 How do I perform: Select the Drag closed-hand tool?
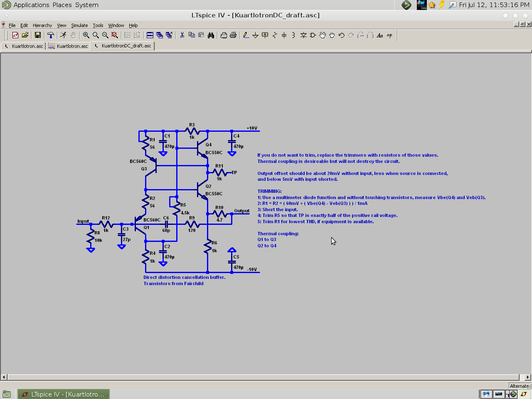332,35
